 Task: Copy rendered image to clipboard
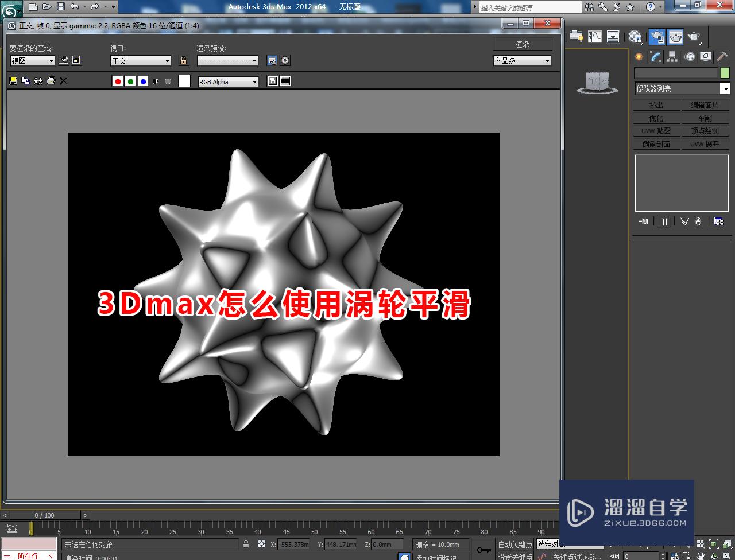tap(25, 81)
